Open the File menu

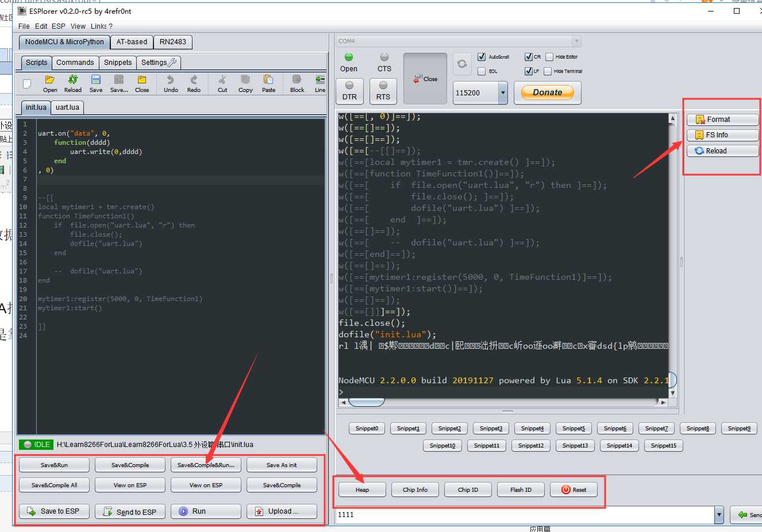tap(24, 26)
